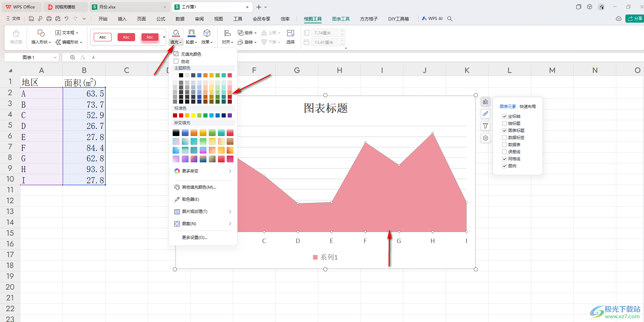The height and width of the screenshot is (322, 644).
Task: Click the user avatar icon in title bar
Action: [601, 7]
